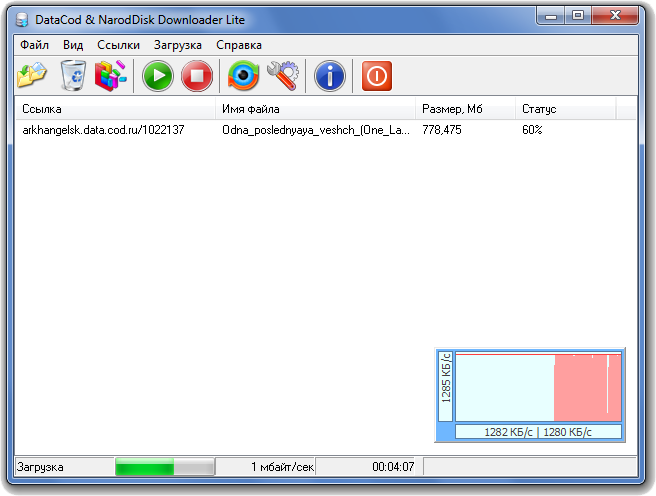Screen dimensions: 656x496
Task: Click status bar speed 1 мбайт/сек
Action: pyautogui.click(x=282, y=467)
